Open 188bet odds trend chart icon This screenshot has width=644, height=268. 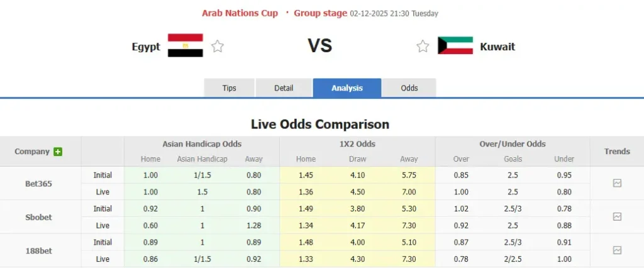(617, 250)
